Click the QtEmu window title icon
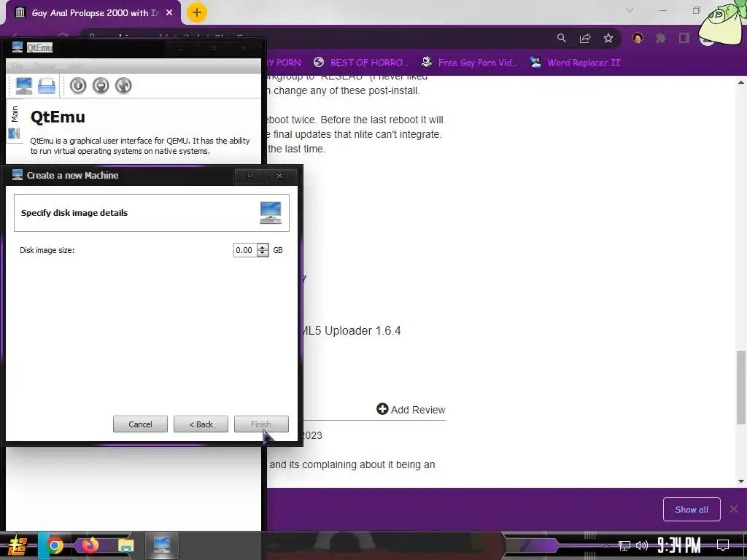This screenshot has width=747, height=560. tap(18, 47)
